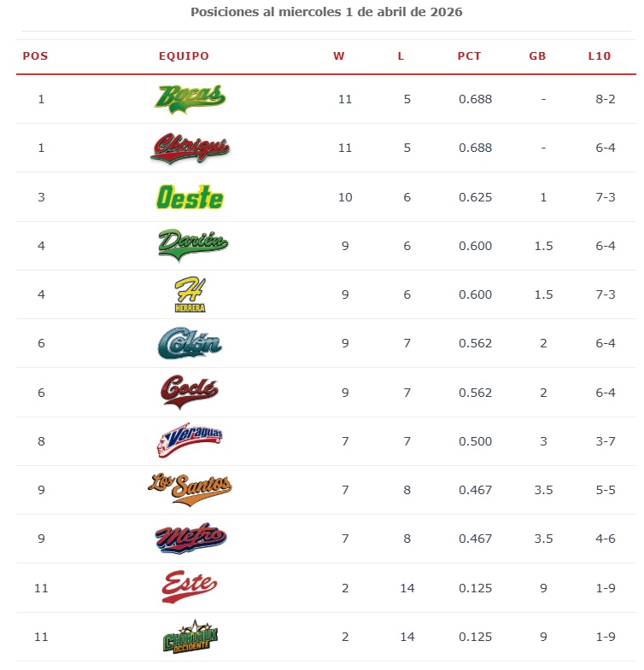
Task: Open the Colón team logo
Action: (x=190, y=344)
